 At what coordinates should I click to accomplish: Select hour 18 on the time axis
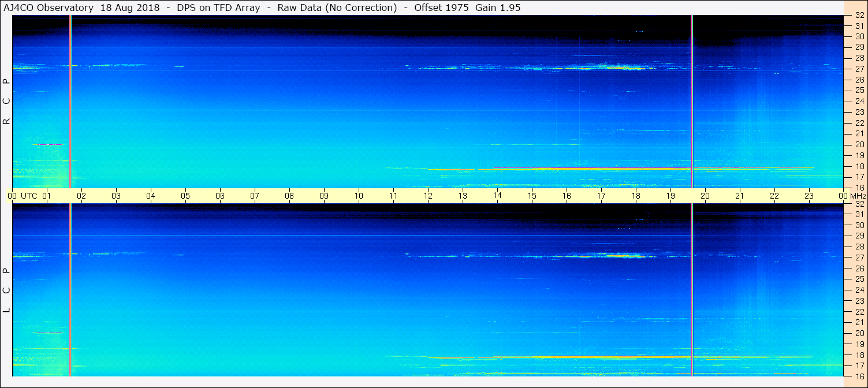[636, 196]
